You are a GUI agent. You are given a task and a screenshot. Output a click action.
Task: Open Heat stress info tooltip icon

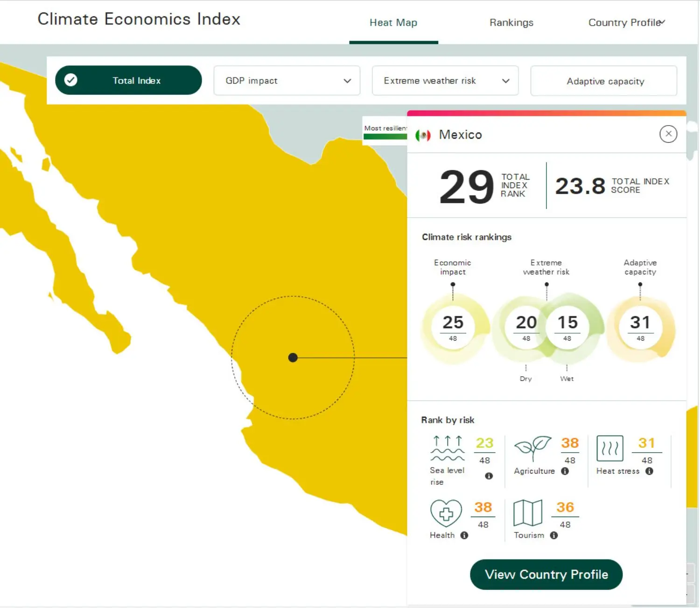coord(649,471)
